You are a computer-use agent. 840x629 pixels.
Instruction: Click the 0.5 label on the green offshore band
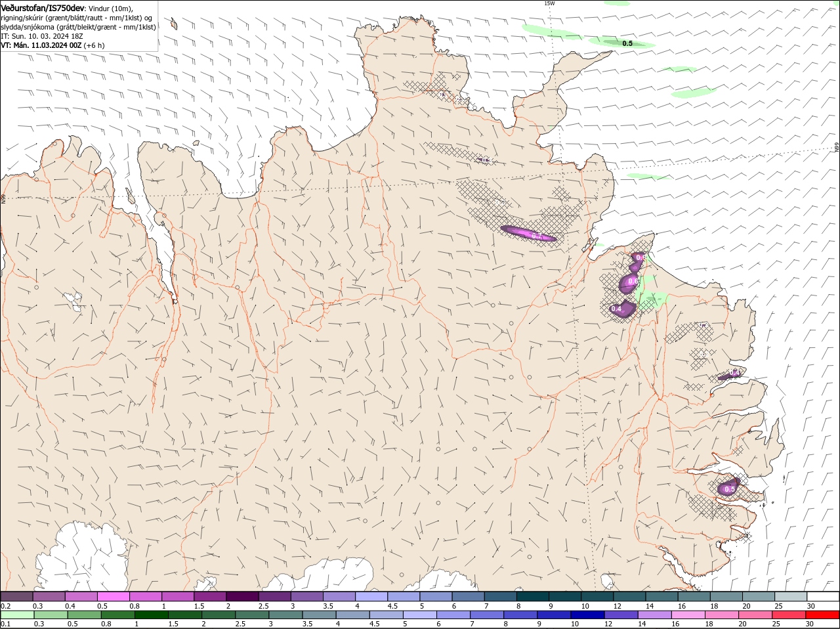(627, 43)
